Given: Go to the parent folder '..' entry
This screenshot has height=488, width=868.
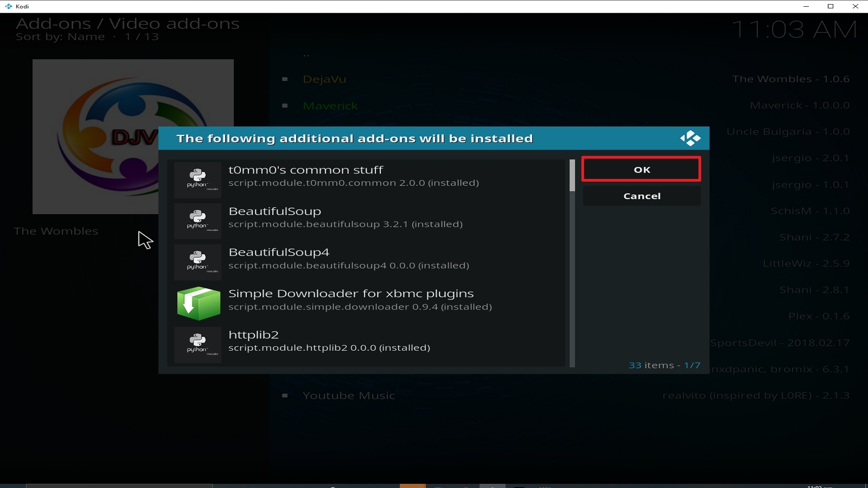Looking at the screenshot, I should click(x=306, y=55).
